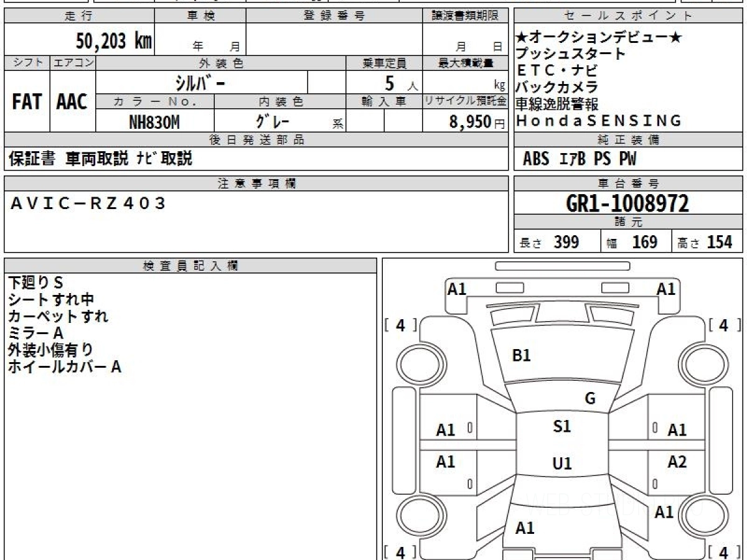Select the exterior color text シルバー
This screenshot has width=747, height=560.
coord(200,83)
